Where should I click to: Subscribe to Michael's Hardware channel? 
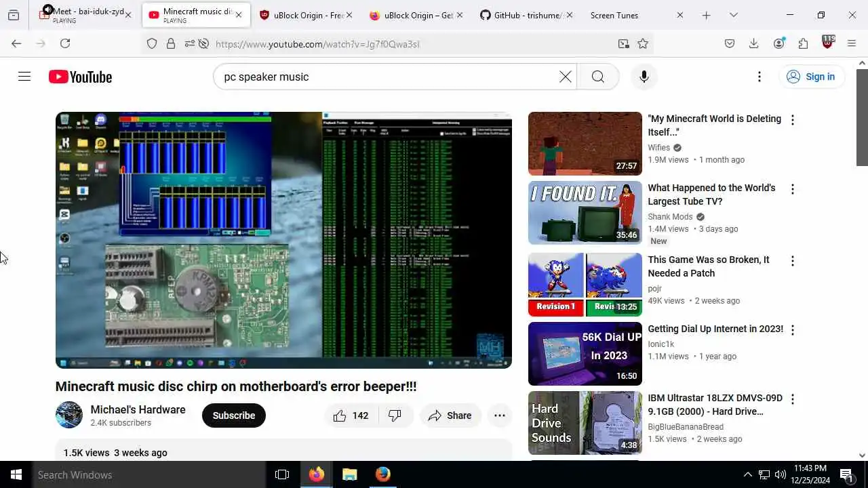pos(234,415)
